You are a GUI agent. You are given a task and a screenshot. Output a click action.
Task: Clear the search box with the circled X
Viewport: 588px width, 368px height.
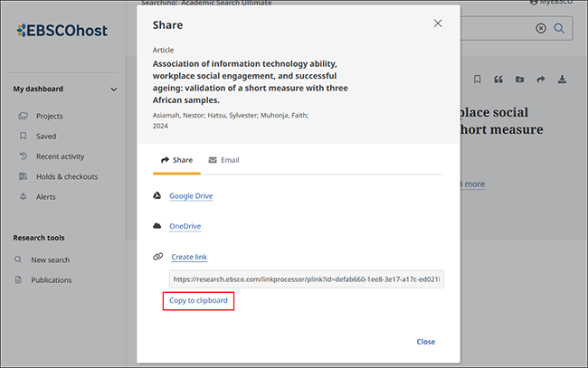541,28
